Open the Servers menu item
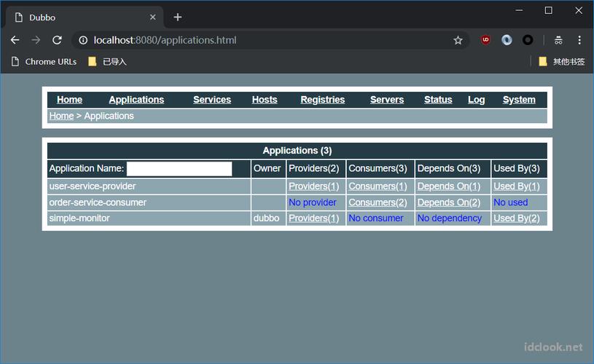Image resolution: width=594 pixels, height=364 pixels. (387, 100)
